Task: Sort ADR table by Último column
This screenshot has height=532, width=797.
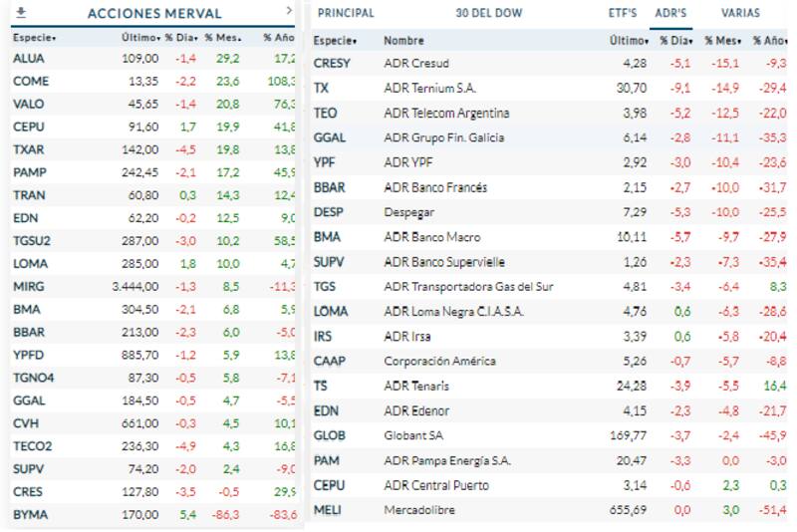Action: [x=630, y=41]
